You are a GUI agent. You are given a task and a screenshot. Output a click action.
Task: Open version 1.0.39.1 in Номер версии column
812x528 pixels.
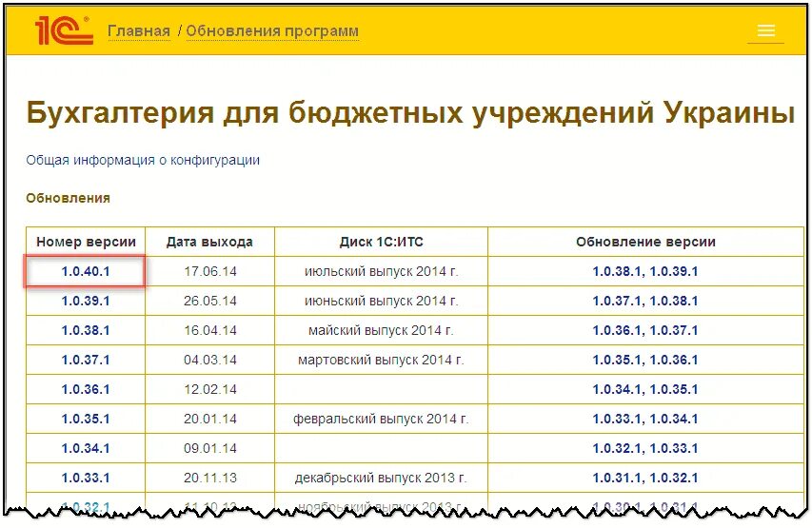pyautogui.click(x=86, y=301)
